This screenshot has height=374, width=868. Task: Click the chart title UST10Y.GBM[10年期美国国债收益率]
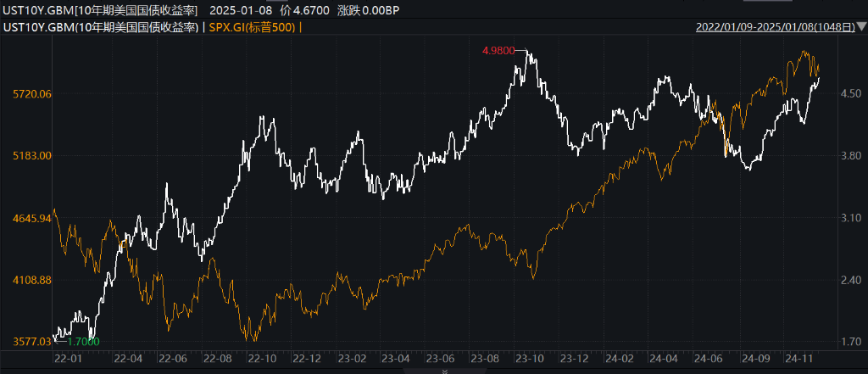click(x=100, y=10)
